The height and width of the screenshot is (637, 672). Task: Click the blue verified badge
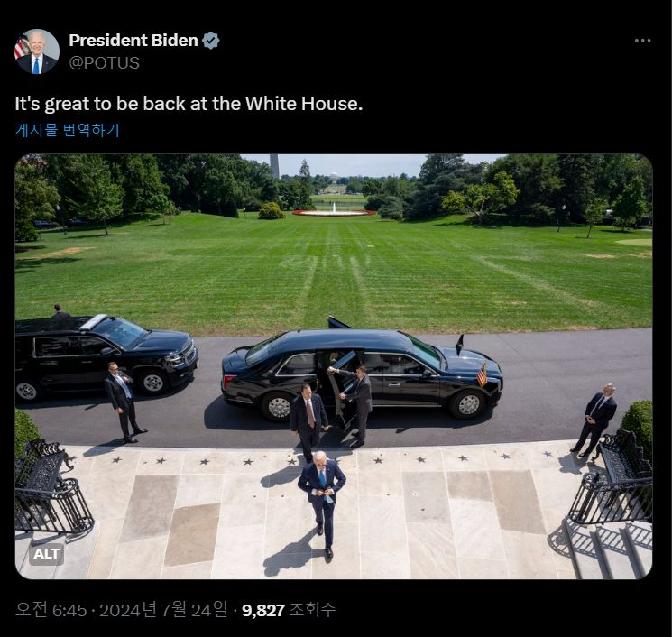pos(210,41)
